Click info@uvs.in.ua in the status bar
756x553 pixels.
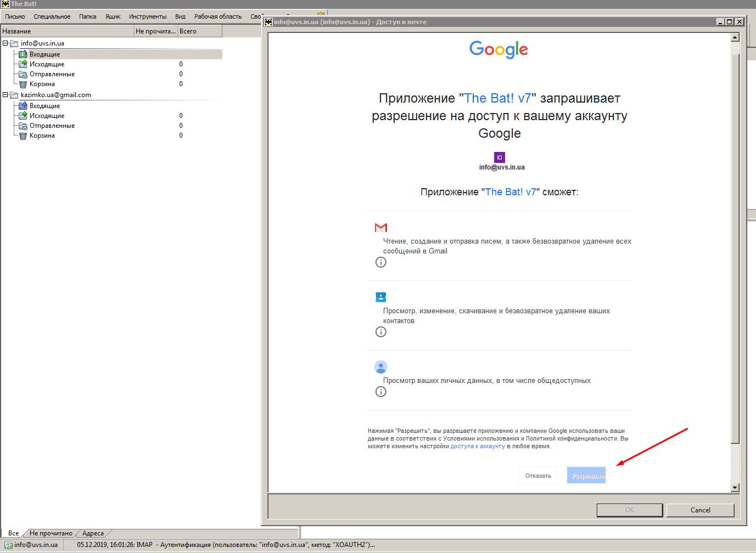tap(36, 545)
